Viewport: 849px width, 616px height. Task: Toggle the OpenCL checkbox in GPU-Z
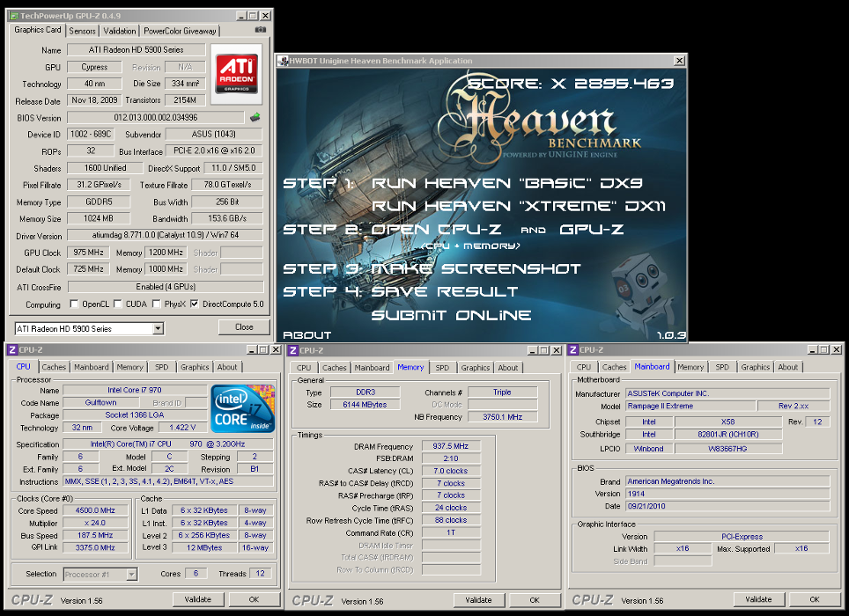(x=74, y=304)
